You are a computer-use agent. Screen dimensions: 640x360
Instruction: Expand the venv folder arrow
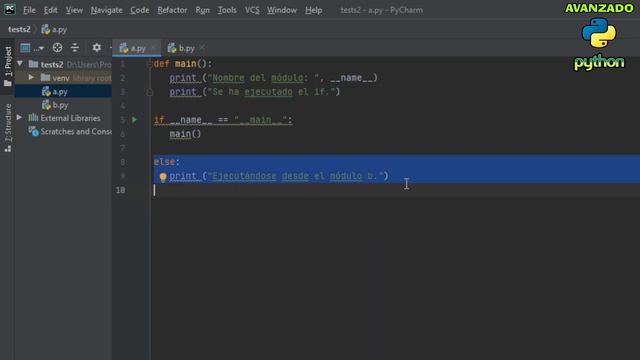coord(31,77)
